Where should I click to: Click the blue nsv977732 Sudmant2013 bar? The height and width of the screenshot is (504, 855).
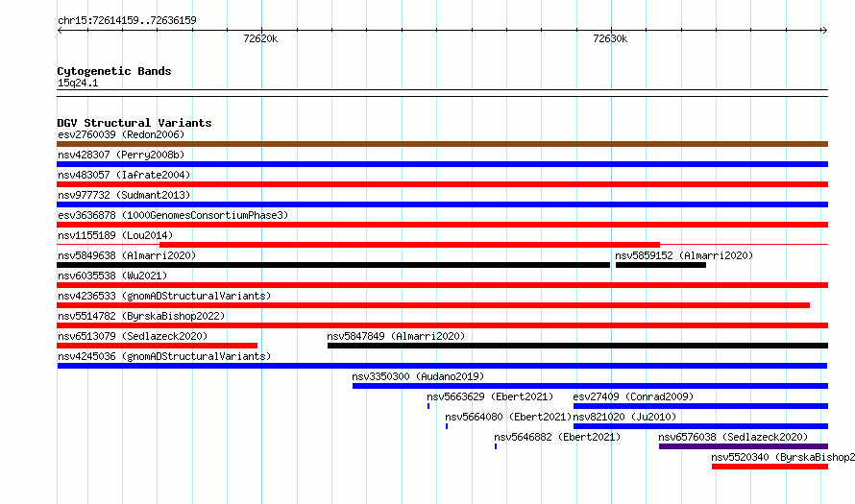pyautogui.click(x=442, y=204)
